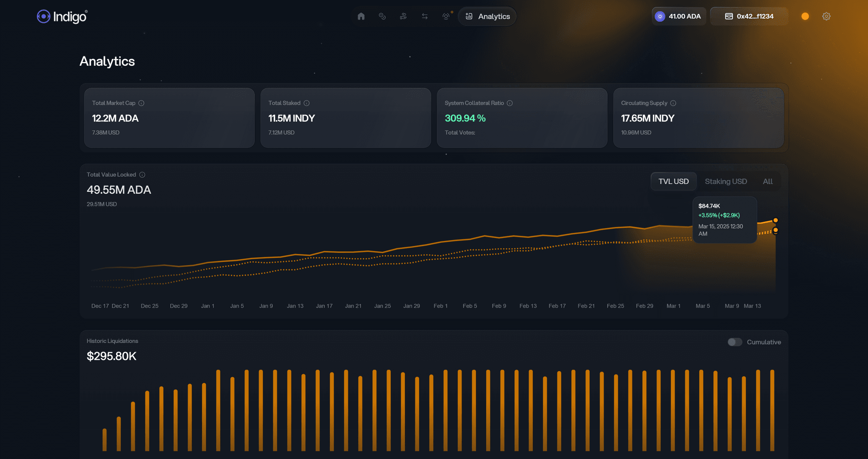Open the Analytics navigation item
This screenshot has height=459, width=868.
pos(487,16)
